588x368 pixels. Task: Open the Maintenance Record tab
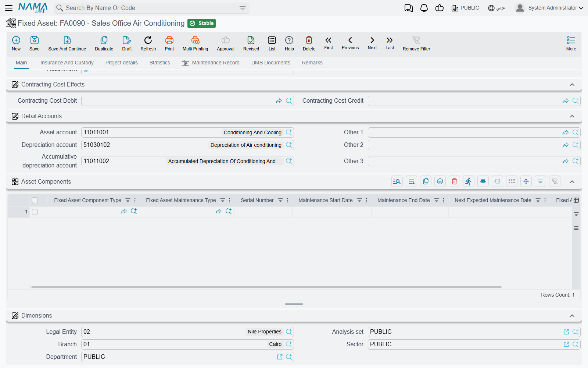tap(211, 63)
